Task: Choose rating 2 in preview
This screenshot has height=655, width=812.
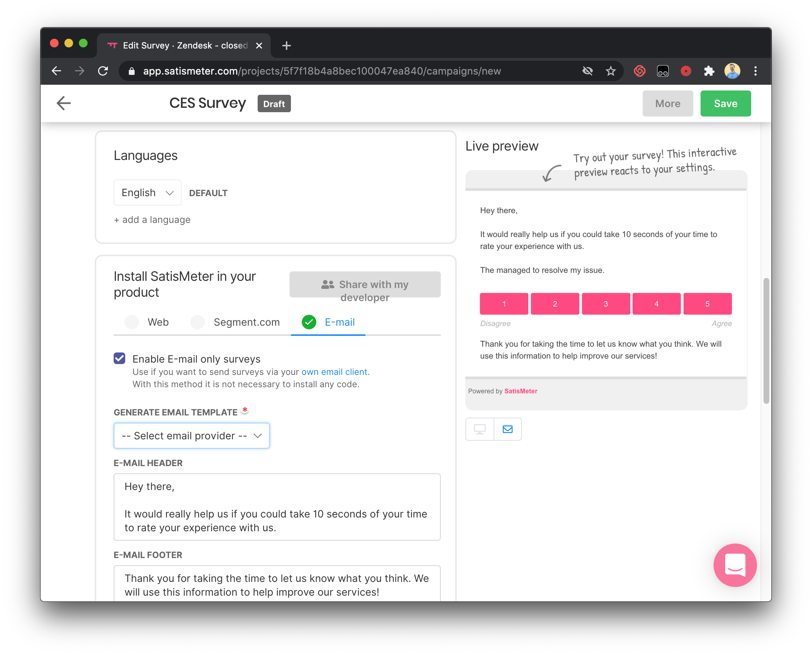Action: click(555, 304)
